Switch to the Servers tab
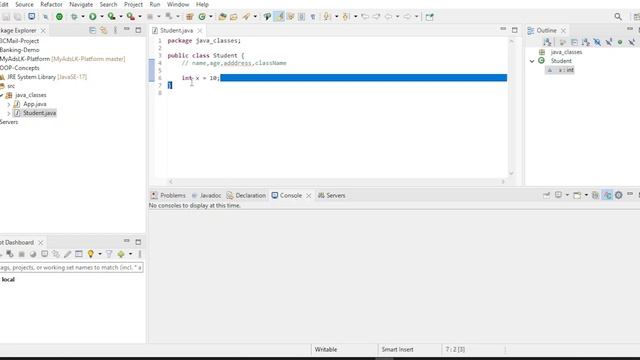This screenshot has width=640, height=360. coord(332,196)
